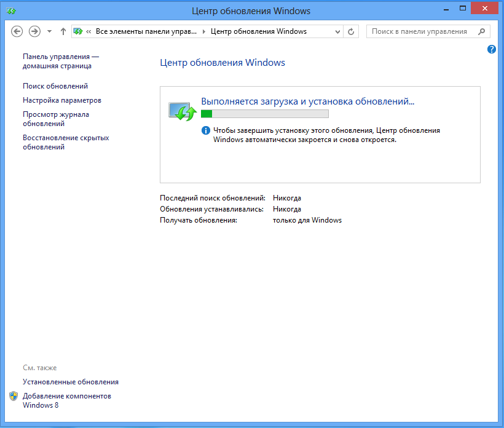Click the Back navigation arrow
The image size is (504, 428).
coord(17,31)
